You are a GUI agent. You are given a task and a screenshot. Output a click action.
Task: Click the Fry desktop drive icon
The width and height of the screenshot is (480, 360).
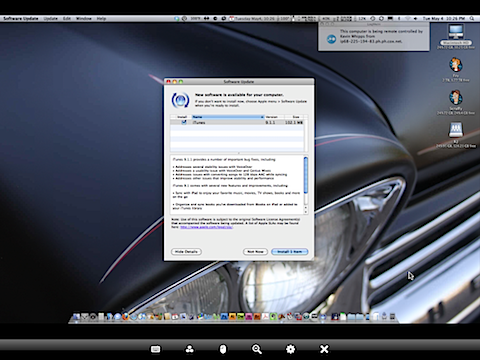[456, 65]
